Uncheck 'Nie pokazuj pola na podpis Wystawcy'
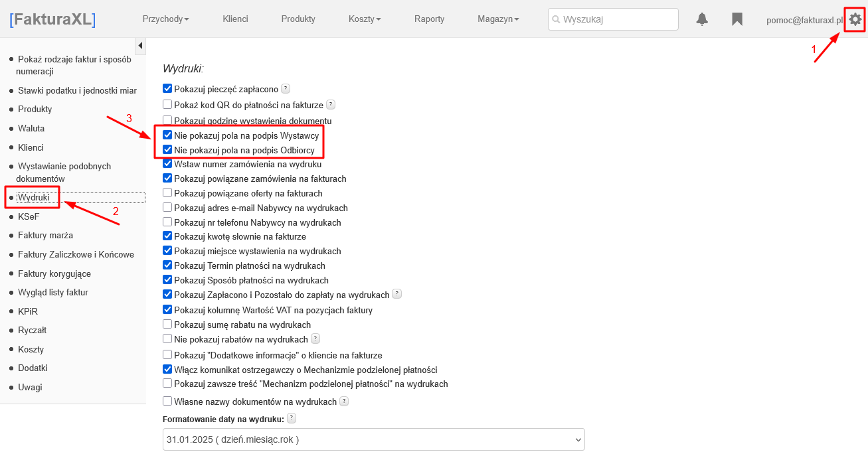 [x=167, y=135]
